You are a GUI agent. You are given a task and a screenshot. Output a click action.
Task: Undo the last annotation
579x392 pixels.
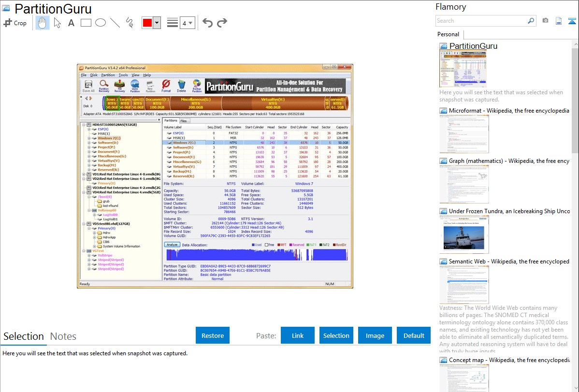[207, 23]
